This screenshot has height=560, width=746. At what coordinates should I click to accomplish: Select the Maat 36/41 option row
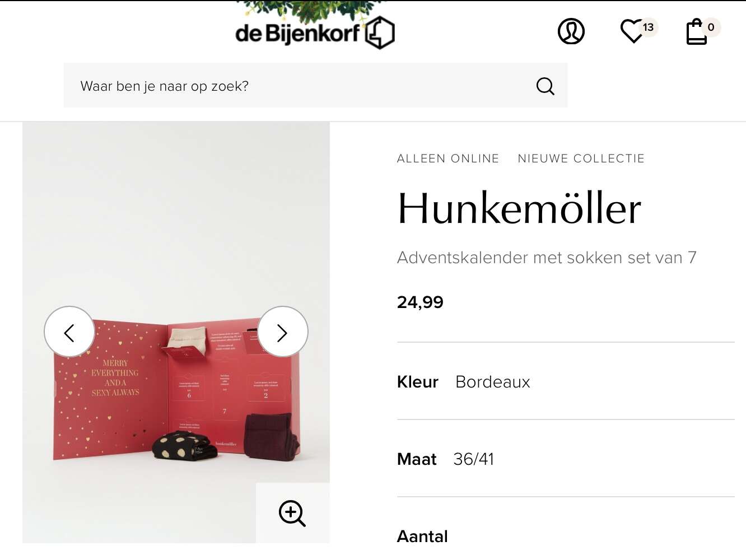coord(566,459)
